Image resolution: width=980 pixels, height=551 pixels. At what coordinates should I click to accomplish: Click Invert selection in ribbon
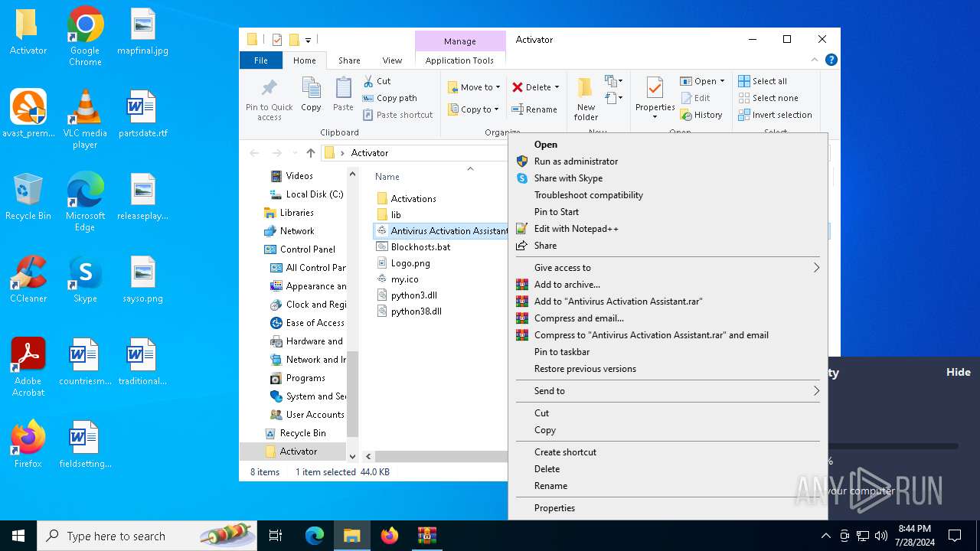(x=775, y=115)
